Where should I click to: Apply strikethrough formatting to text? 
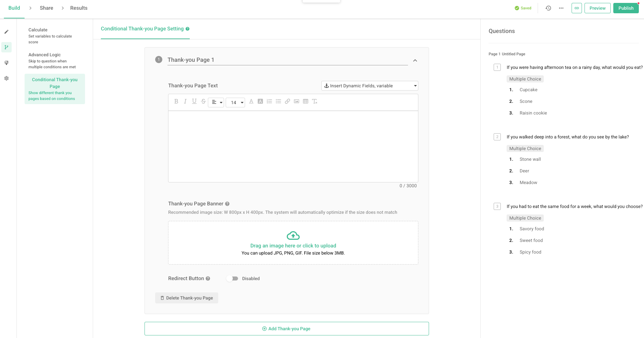(x=203, y=101)
